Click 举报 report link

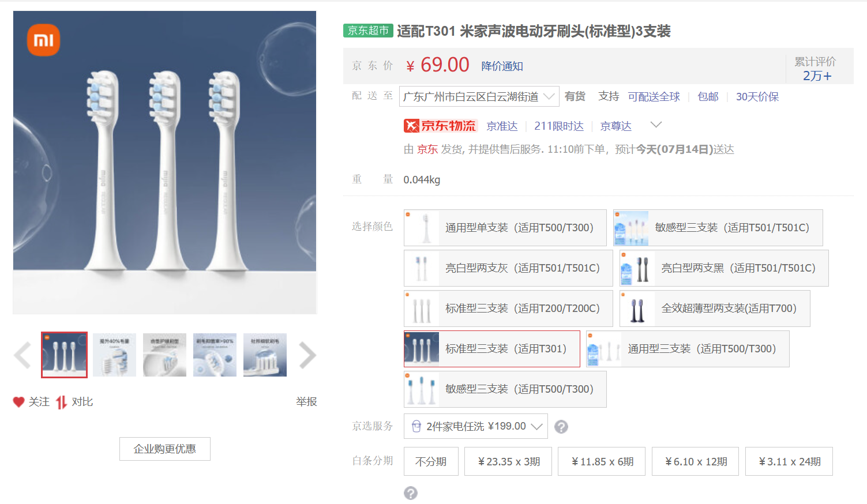pos(306,402)
